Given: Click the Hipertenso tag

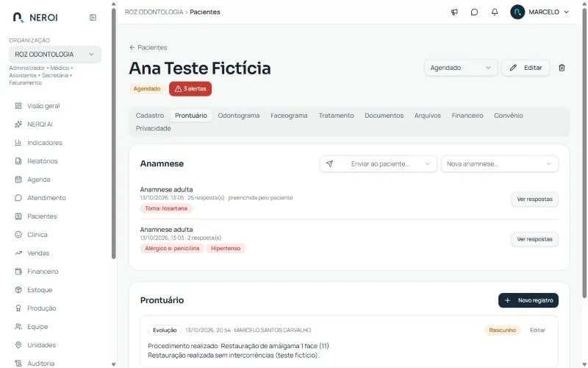Looking at the screenshot, I should 226,248.
